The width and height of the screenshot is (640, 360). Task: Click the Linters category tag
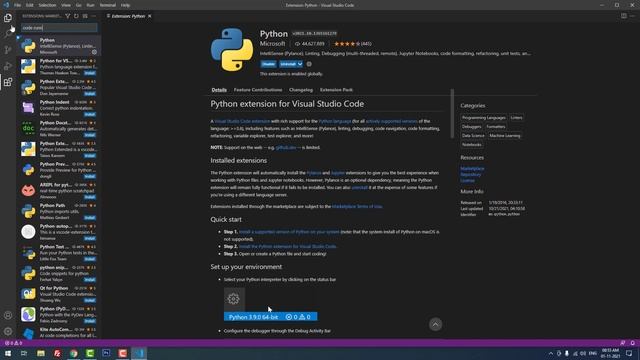[516, 118]
